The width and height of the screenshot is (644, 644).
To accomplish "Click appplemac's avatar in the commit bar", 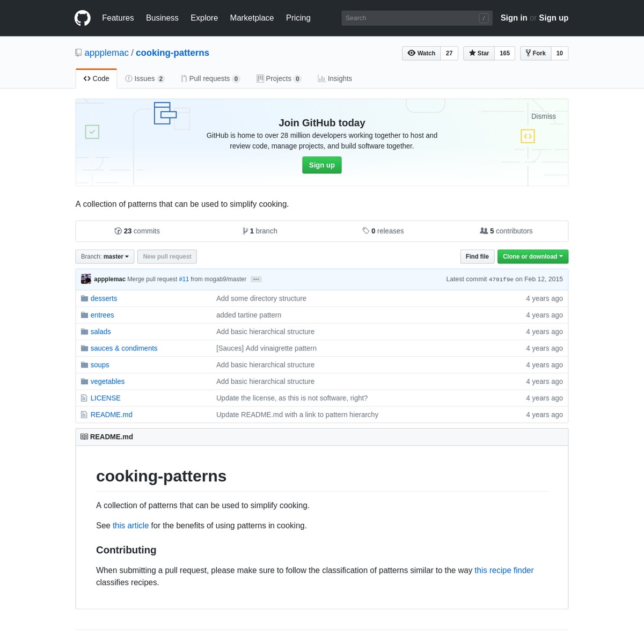I will (x=86, y=279).
